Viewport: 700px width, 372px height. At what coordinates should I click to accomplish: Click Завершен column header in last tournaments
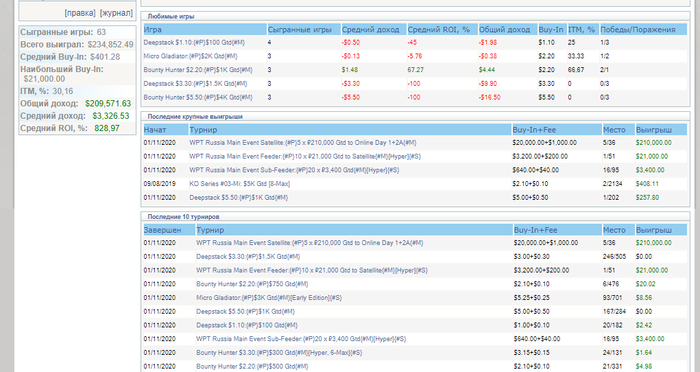pos(162,230)
